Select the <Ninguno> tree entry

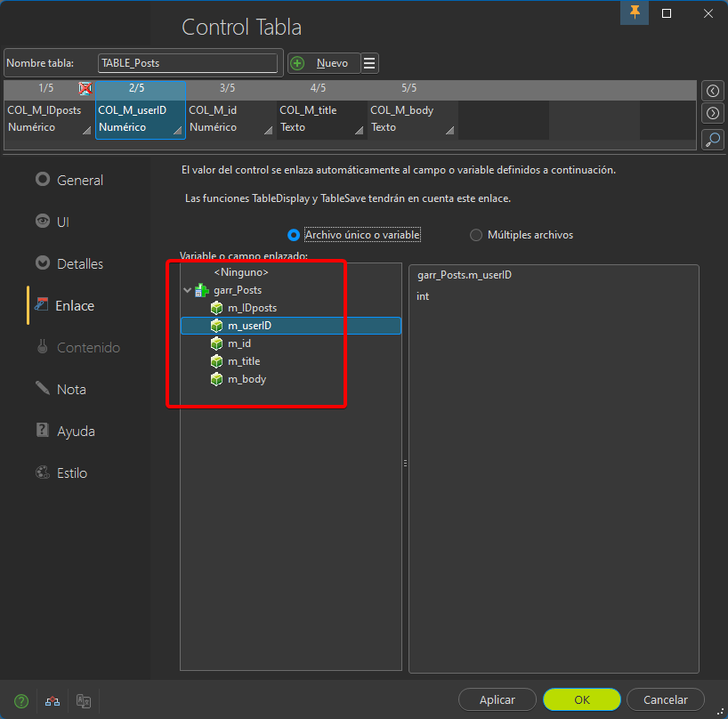pyautogui.click(x=241, y=272)
